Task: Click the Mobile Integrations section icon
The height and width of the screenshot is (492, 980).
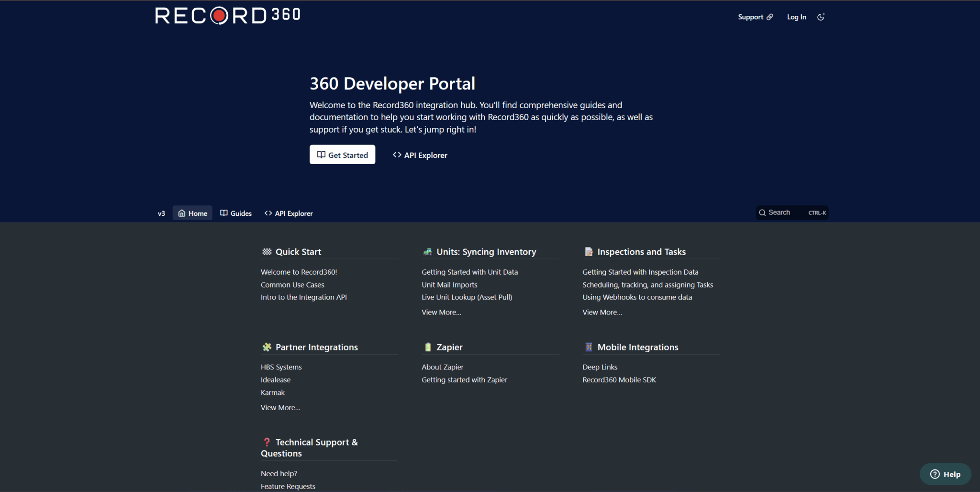Action: pos(588,347)
